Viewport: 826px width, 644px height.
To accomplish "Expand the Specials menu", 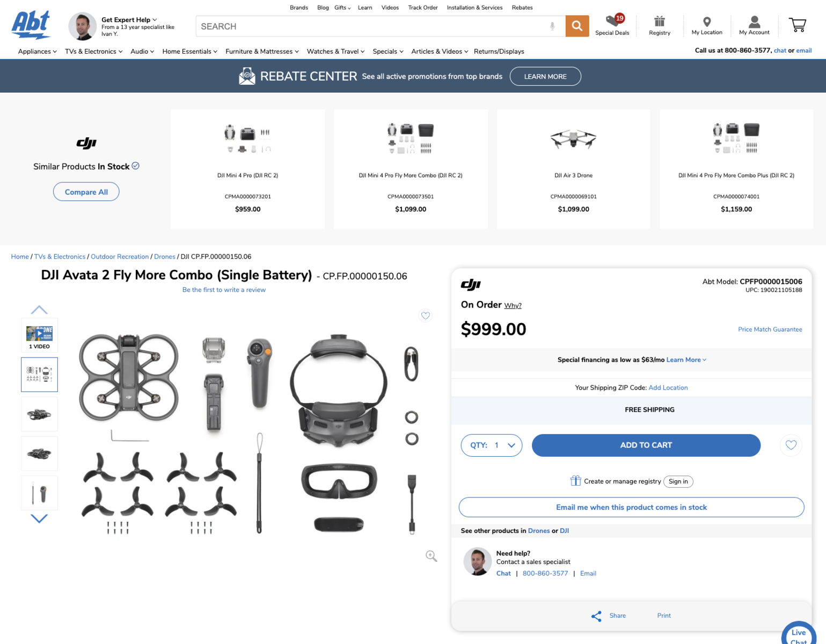I will pyautogui.click(x=388, y=52).
